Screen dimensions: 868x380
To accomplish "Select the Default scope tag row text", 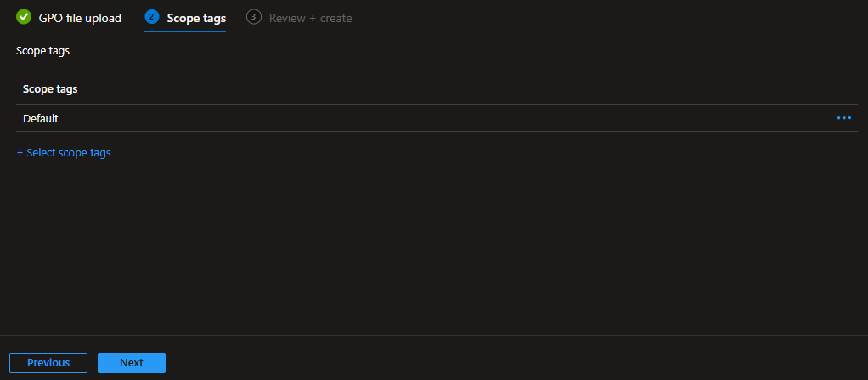I will point(41,119).
